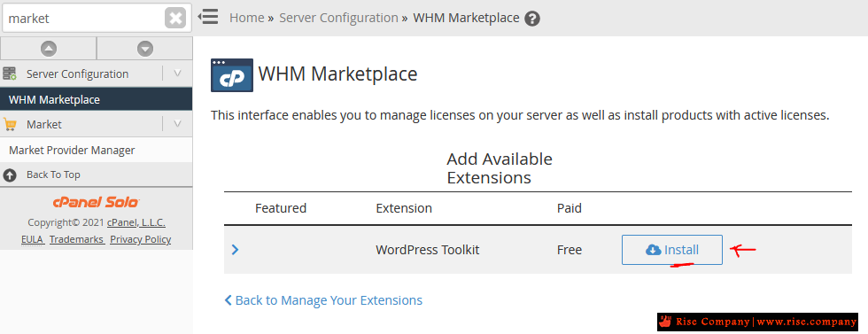The height and width of the screenshot is (334, 868).
Task: Go back to Manage Your Extensions
Action: point(323,300)
